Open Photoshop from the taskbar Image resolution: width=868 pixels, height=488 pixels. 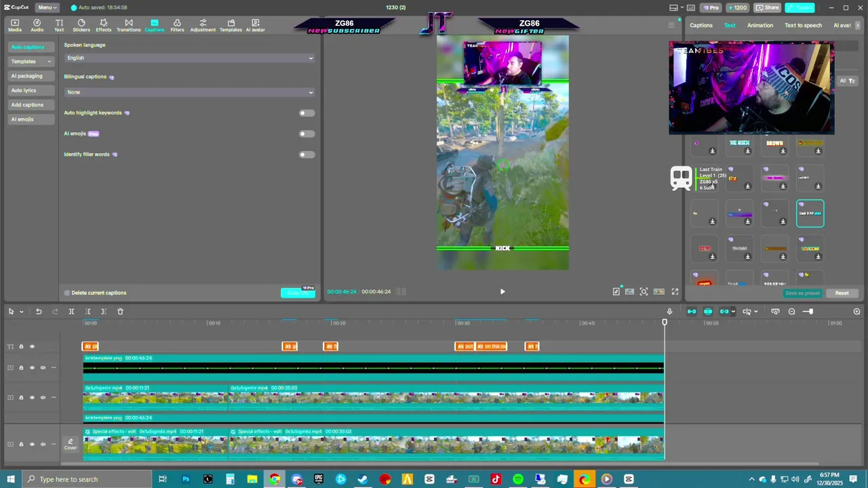coord(186,479)
